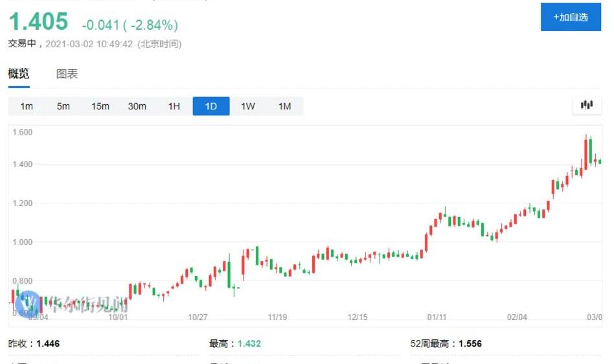Click the current price 1.405
The image size is (614, 364).
click(x=38, y=22)
